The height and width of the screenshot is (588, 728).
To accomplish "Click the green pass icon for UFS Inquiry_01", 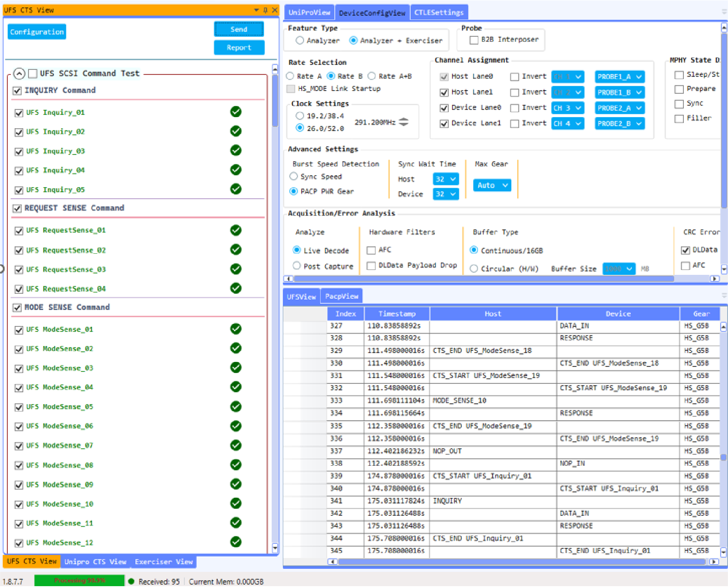I will (236, 112).
